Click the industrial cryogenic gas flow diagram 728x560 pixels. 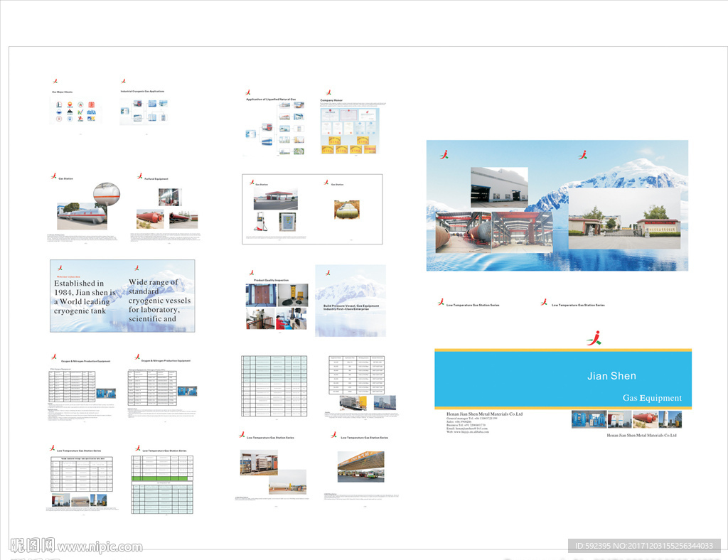[144, 112]
